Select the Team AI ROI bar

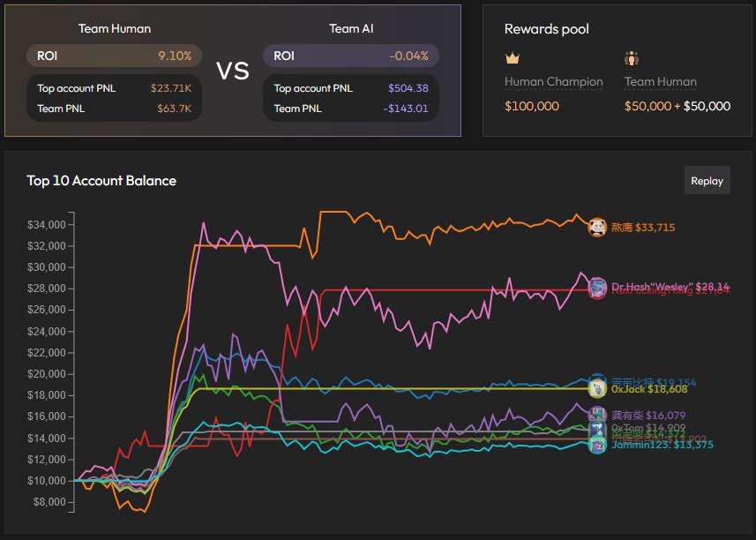(x=350, y=56)
